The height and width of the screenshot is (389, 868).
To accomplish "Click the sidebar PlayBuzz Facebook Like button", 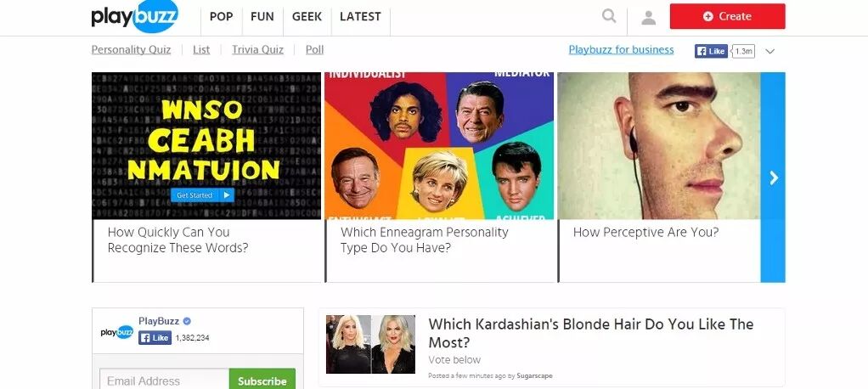I will 155,337.
